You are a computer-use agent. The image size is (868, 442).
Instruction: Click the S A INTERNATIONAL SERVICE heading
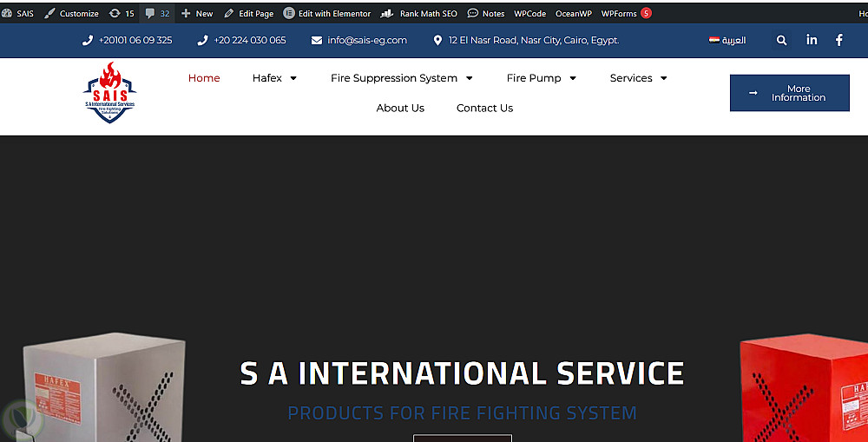[x=463, y=373]
